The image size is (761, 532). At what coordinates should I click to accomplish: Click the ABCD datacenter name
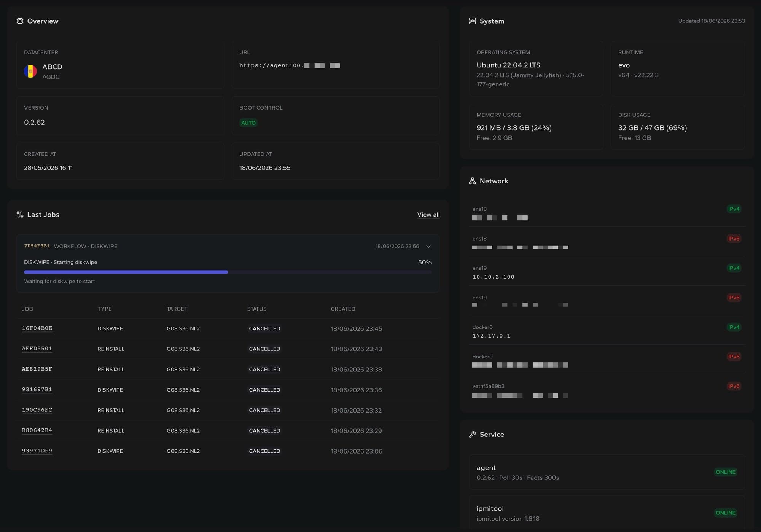point(52,67)
